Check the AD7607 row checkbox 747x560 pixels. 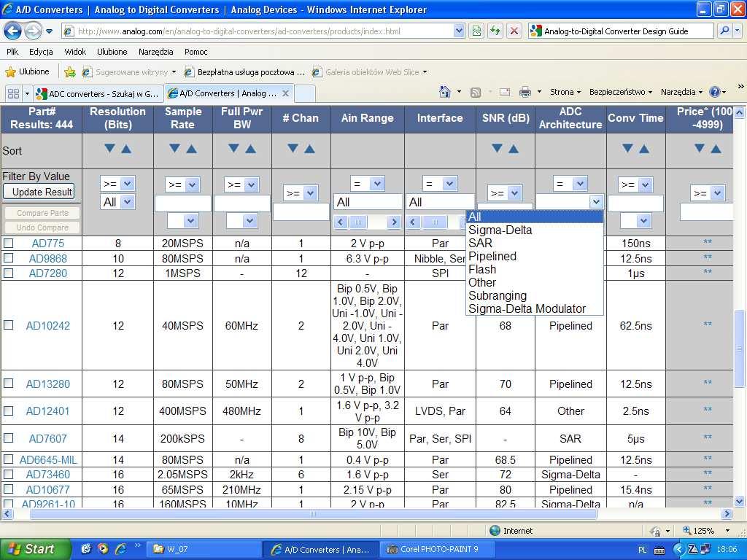9,437
